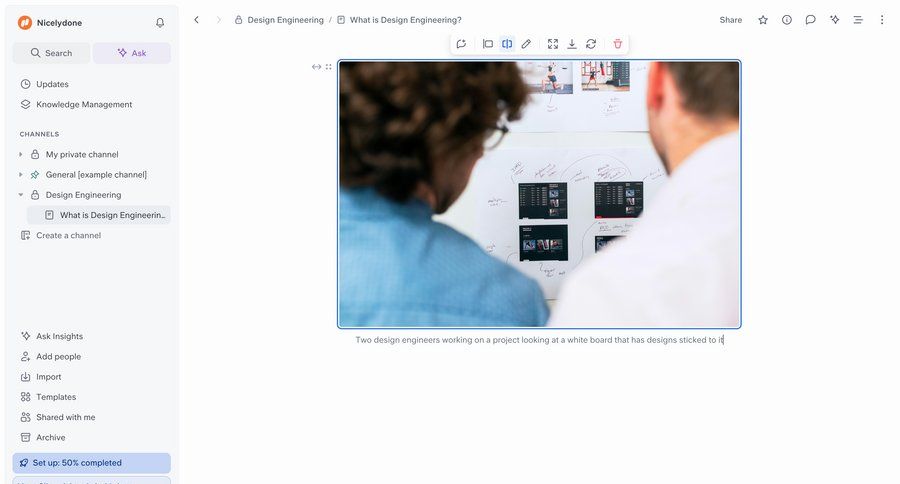This screenshot has width=900, height=484.
Task: Download the image from the image toolbar
Action: click(572, 44)
